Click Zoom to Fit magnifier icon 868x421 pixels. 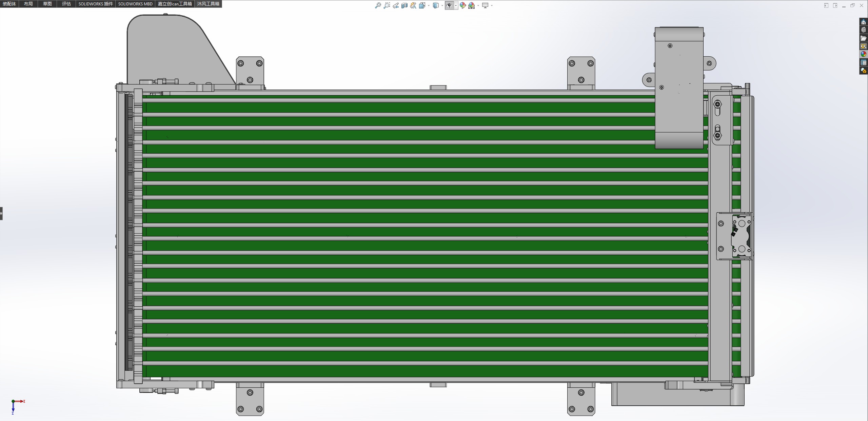378,5
